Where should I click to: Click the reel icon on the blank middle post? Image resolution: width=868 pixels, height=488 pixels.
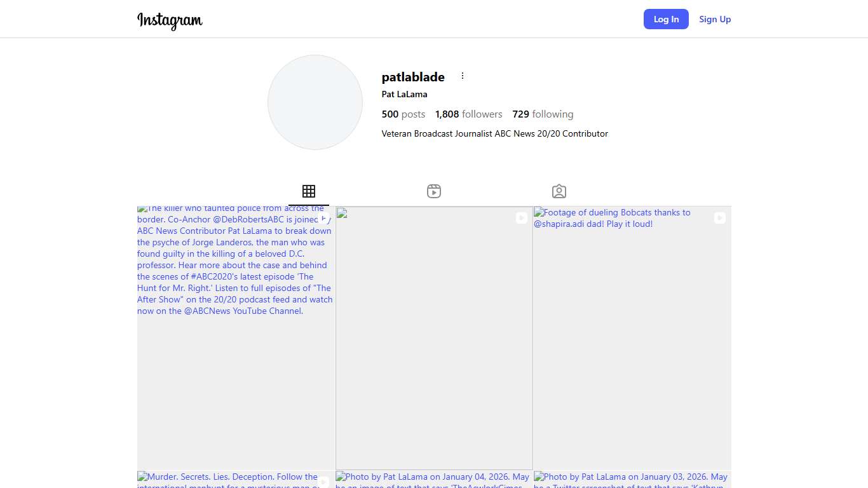point(521,218)
